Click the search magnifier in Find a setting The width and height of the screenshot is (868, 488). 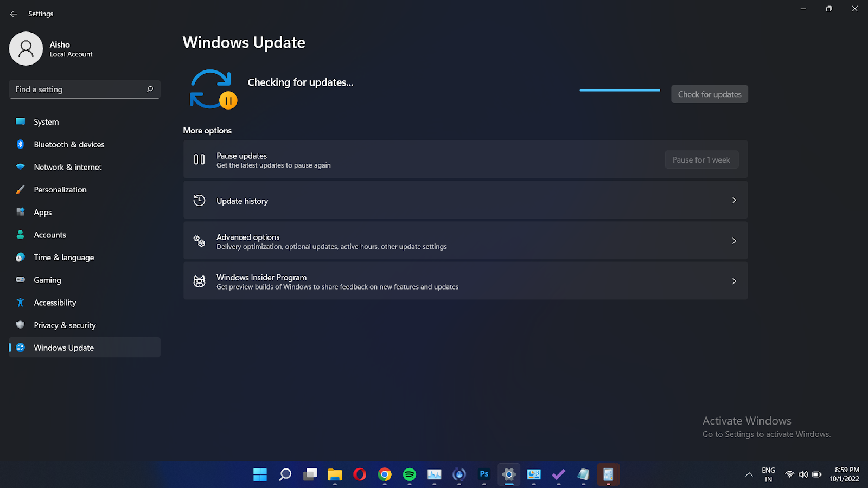[x=150, y=89]
